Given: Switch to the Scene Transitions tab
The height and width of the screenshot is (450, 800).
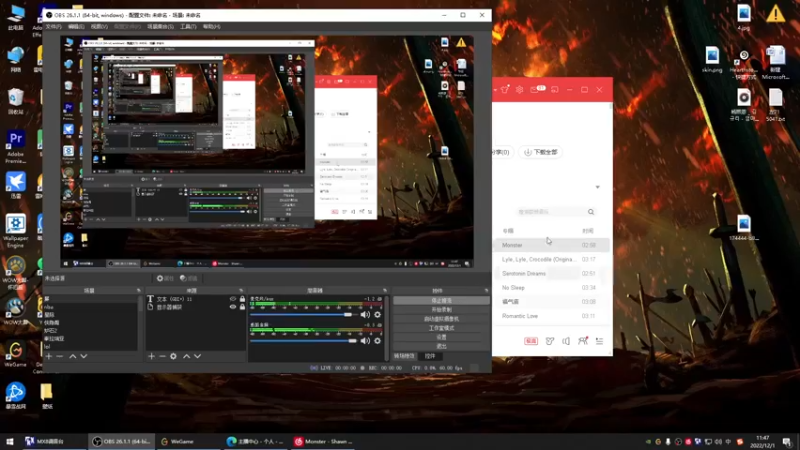Looking at the screenshot, I should [x=404, y=356].
